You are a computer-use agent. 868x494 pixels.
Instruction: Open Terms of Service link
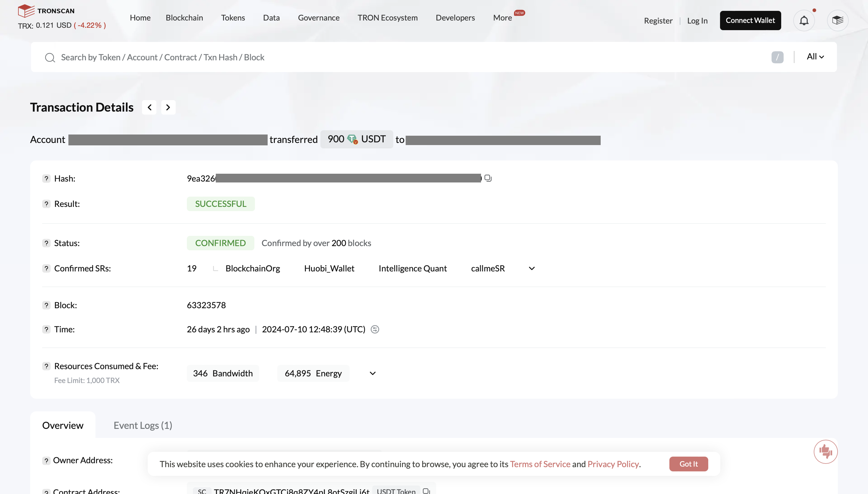[540, 464]
